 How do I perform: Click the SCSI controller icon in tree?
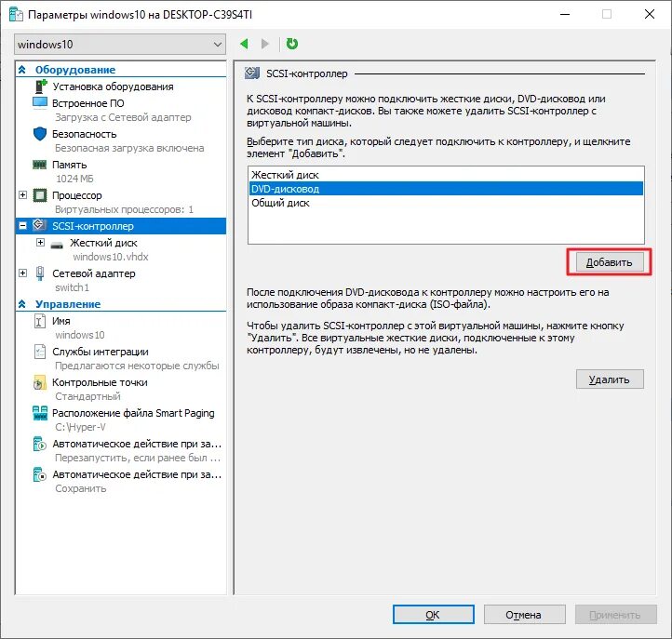[x=40, y=225]
